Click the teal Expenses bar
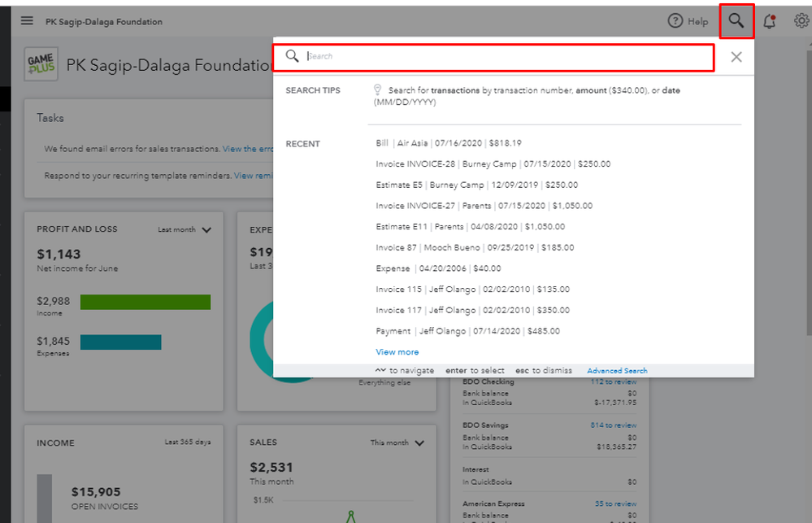The height and width of the screenshot is (523, 812). 120,342
